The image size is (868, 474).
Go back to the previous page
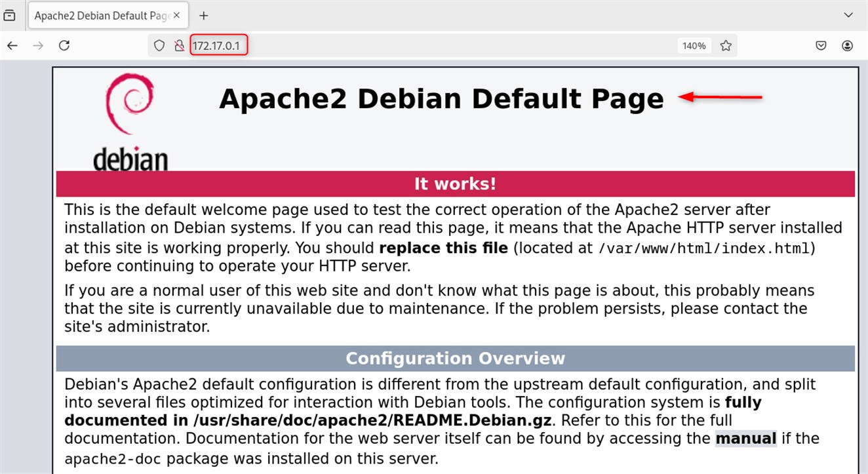[x=12, y=45]
